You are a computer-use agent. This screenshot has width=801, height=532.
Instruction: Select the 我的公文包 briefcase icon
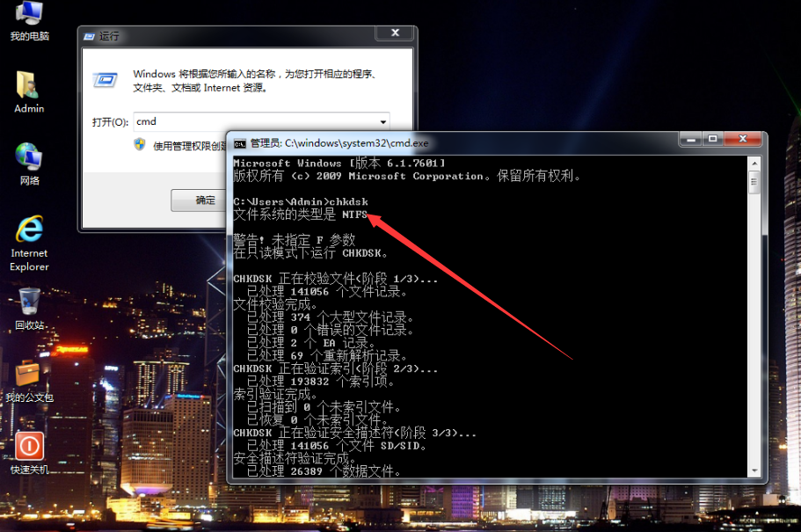coord(29,382)
